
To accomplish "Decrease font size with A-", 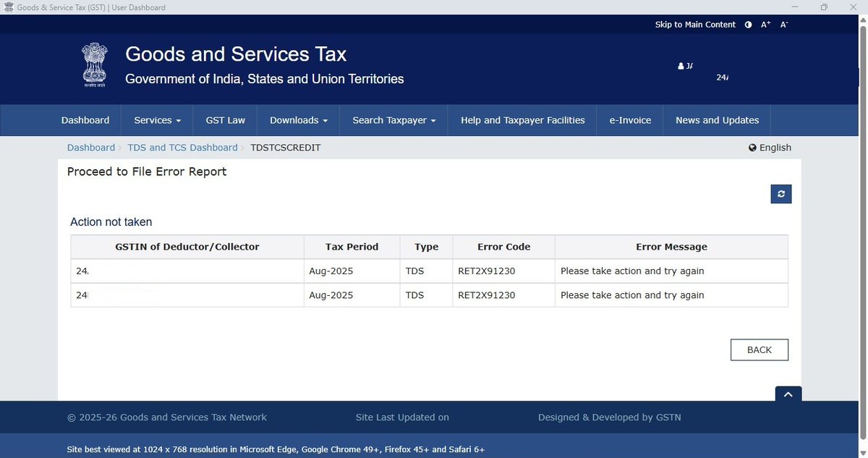I will 784,25.
